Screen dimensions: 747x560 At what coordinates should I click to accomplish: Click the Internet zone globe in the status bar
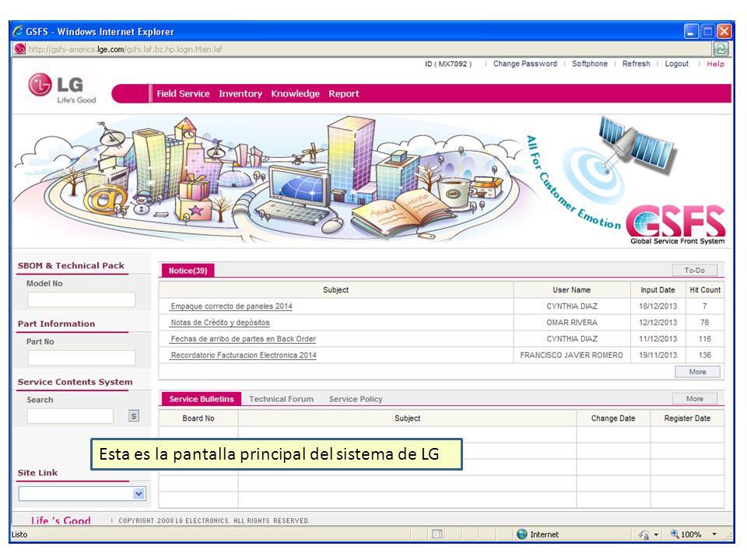(x=522, y=534)
